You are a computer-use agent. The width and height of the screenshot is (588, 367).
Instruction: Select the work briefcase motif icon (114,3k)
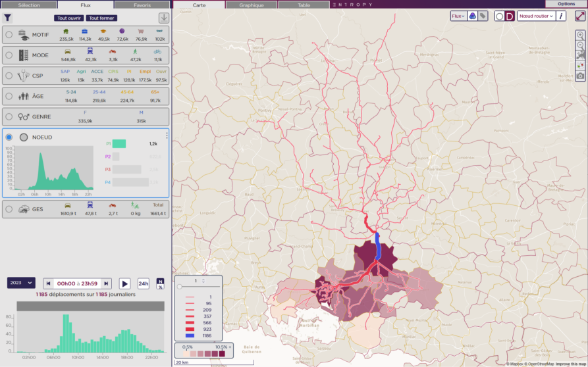click(x=85, y=32)
